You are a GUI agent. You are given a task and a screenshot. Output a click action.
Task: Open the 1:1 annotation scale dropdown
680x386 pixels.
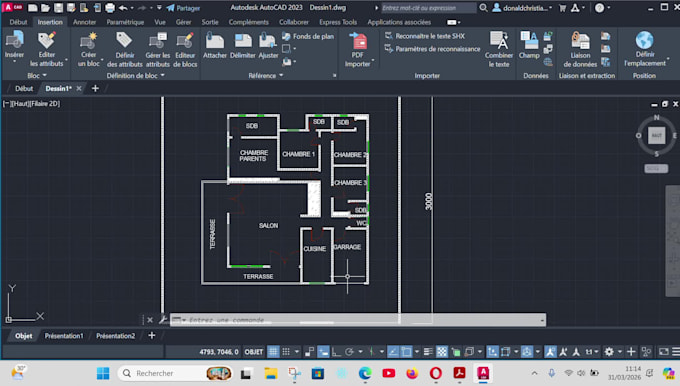pos(592,352)
